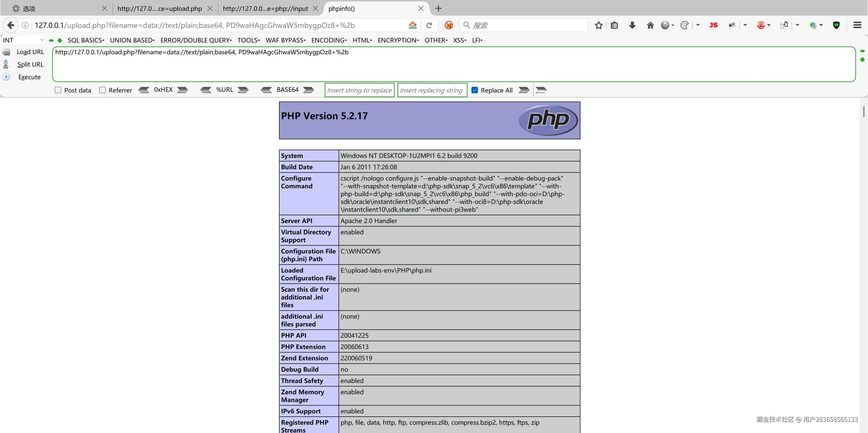This screenshot has height=433, width=868.
Task: Switch to the php://input tab
Action: click(x=265, y=9)
